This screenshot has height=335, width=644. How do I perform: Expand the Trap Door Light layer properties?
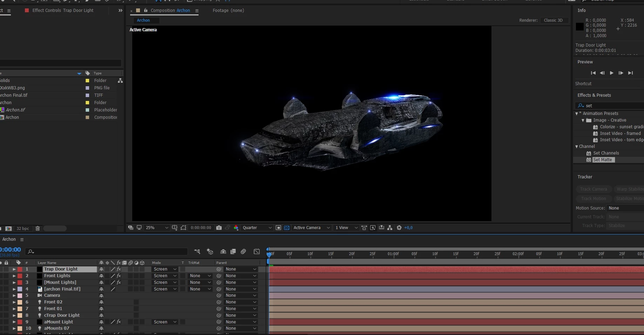coord(14,269)
